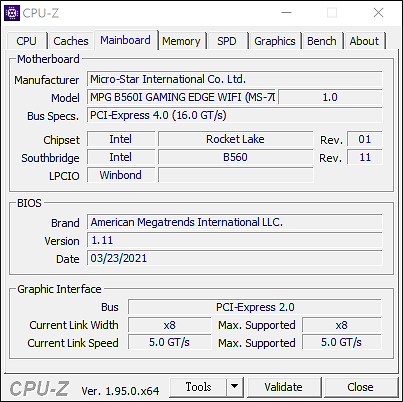403x402 pixels.
Task: Open the CPU tab
Action: pos(26,41)
